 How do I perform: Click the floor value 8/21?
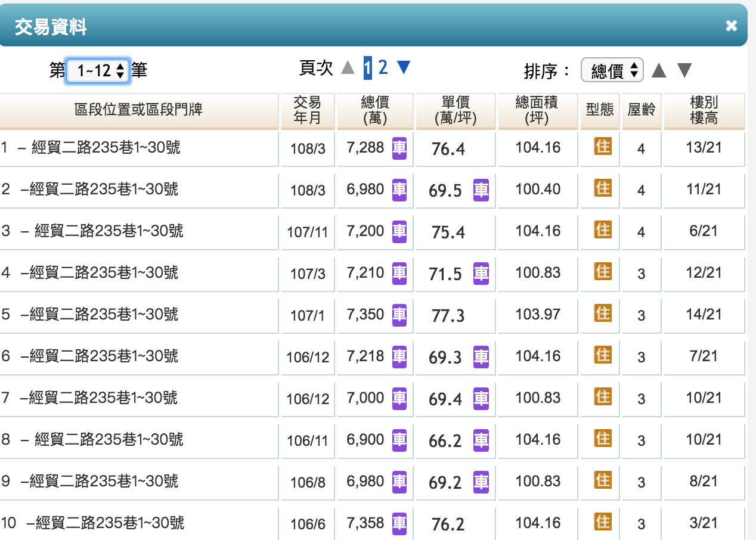704,482
